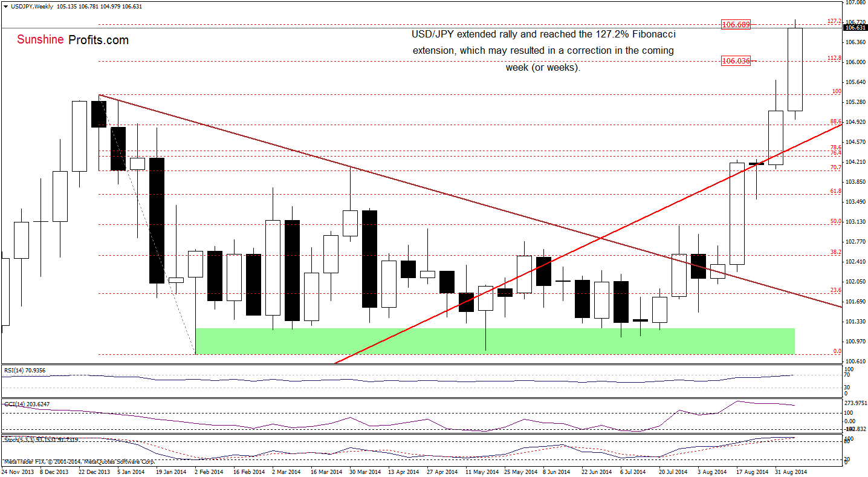The width and height of the screenshot is (868, 477).
Task: Click date label 16 Mar 2014
Action: pos(327,472)
